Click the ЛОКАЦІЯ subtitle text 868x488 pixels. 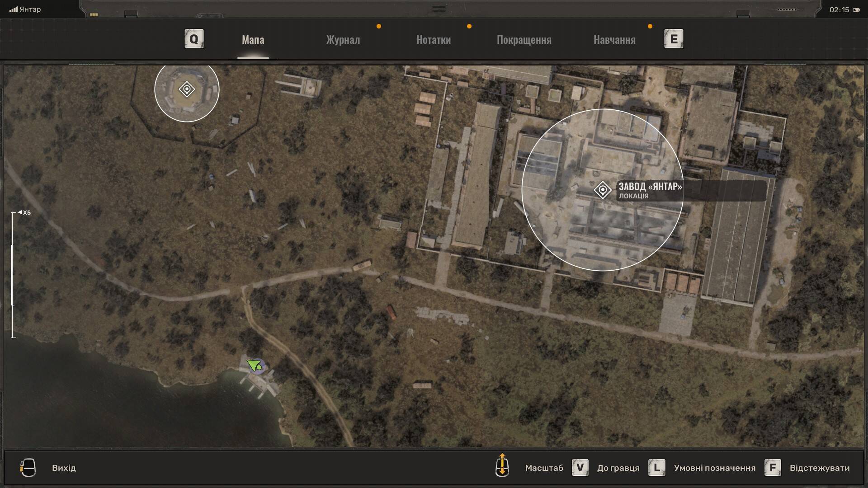[x=633, y=196]
